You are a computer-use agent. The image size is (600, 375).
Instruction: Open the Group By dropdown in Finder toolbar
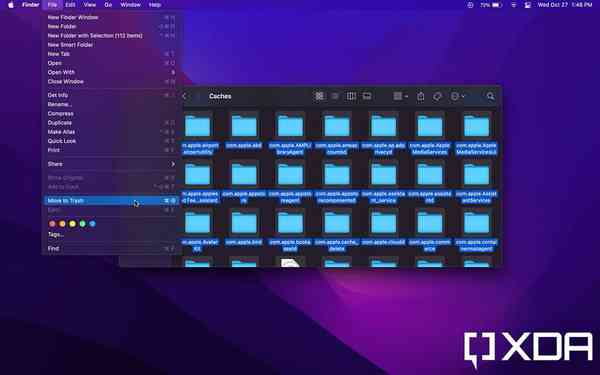click(400, 96)
